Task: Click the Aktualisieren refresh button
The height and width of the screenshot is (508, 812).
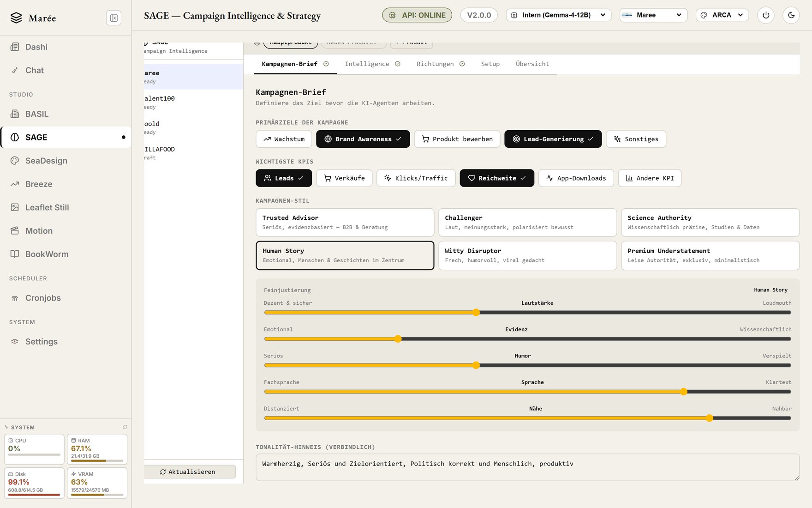Action: [190, 472]
